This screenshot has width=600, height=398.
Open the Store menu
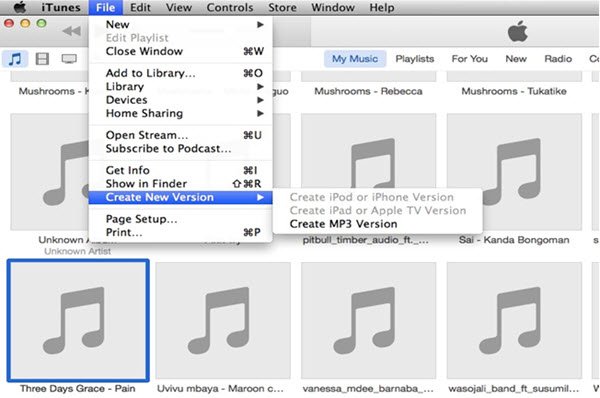282,7
